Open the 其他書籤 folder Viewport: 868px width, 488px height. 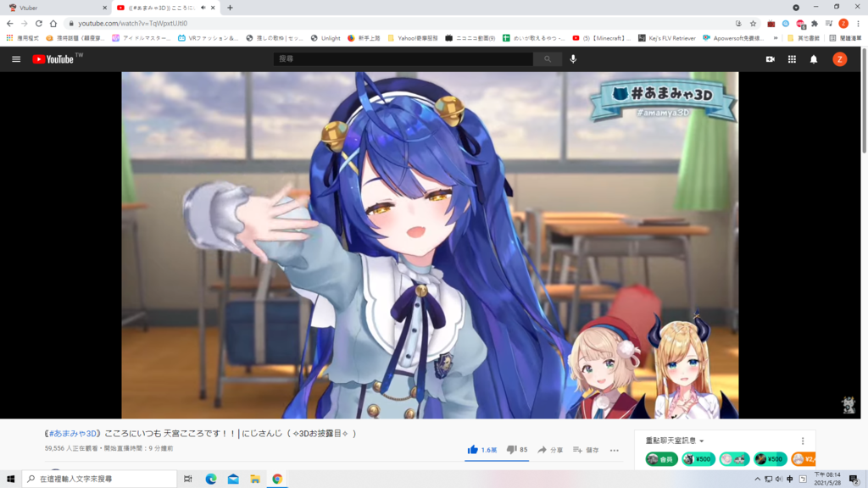(804, 38)
